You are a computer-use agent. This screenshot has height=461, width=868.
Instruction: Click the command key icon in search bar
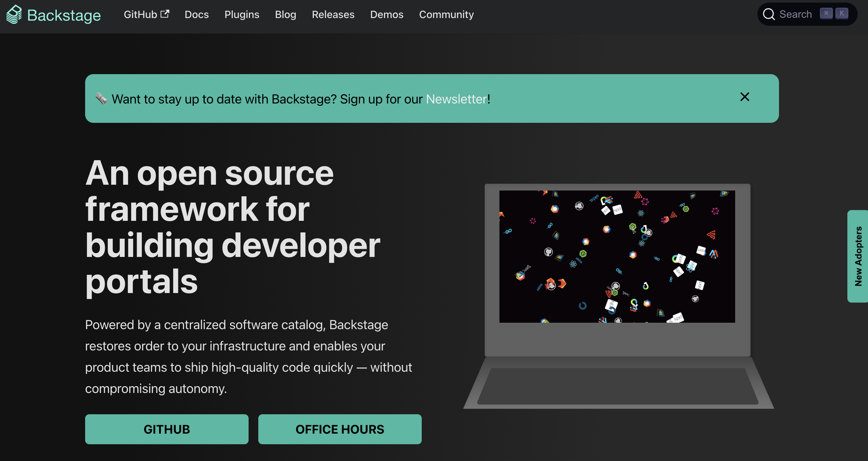(827, 15)
